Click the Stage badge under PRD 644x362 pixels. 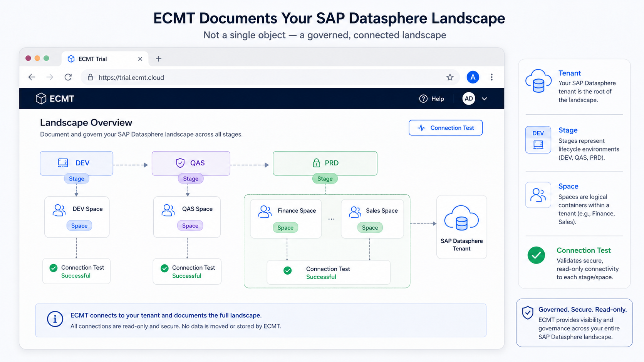[325, 178]
